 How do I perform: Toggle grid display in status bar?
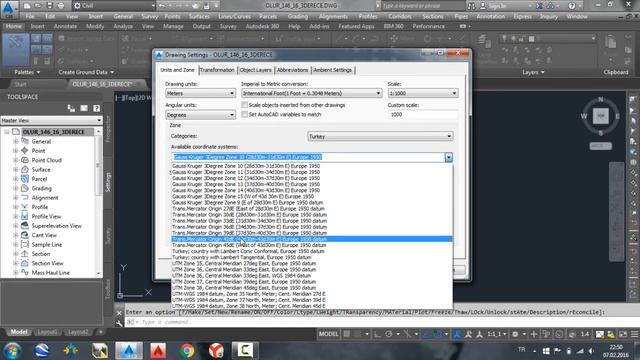(347, 334)
